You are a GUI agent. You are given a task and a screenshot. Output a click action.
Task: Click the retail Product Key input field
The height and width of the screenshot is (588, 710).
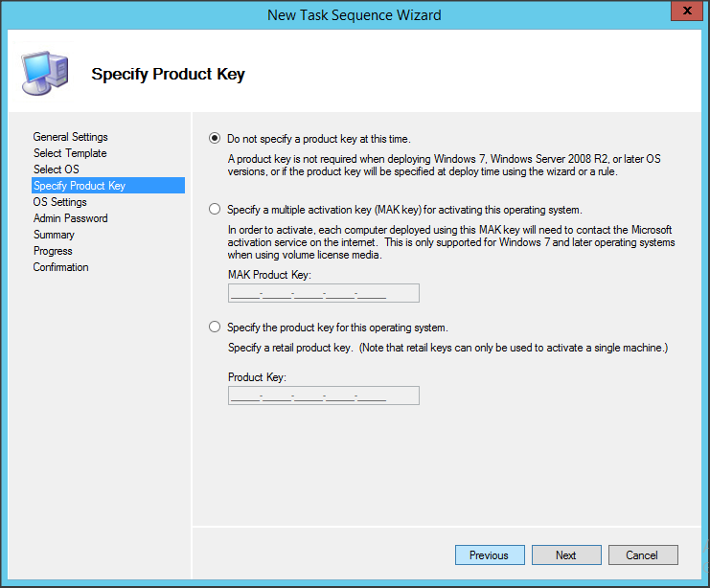pyautogui.click(x=323, y=396)
